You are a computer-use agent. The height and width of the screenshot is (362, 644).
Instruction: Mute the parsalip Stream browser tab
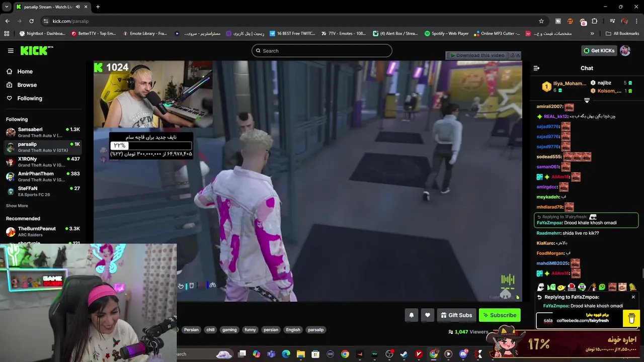[x=77, y=7]
